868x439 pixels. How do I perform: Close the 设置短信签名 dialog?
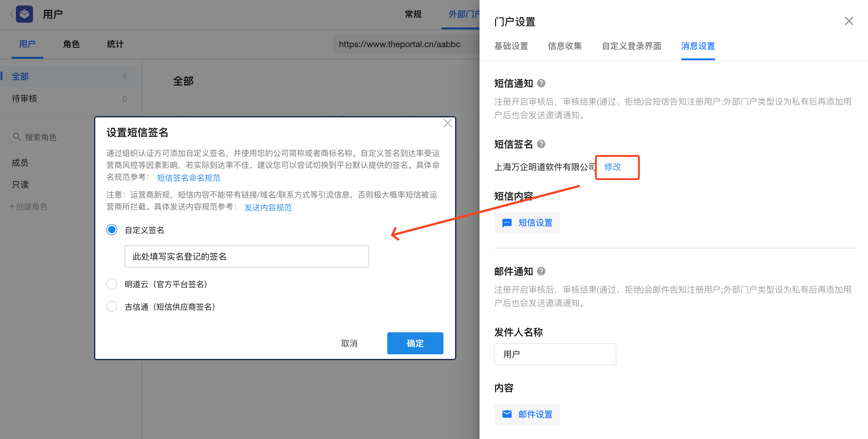click(x=447, y=124)
